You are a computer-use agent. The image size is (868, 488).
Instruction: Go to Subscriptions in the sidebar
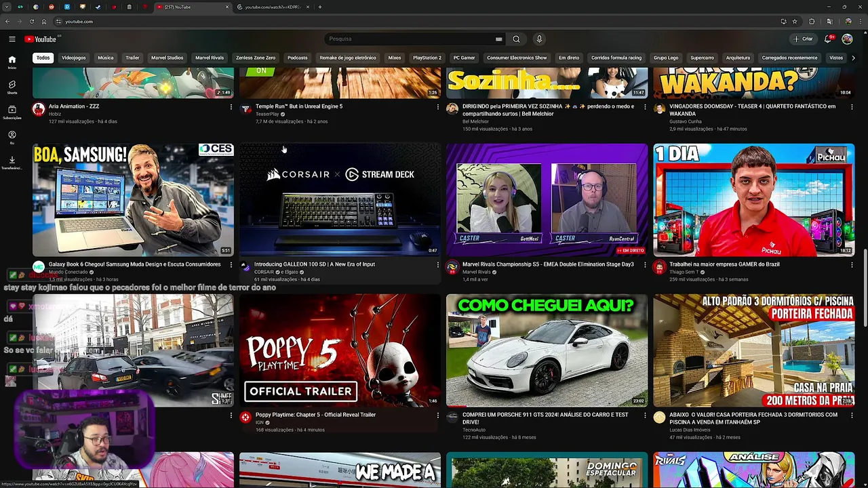coord(12,112)
